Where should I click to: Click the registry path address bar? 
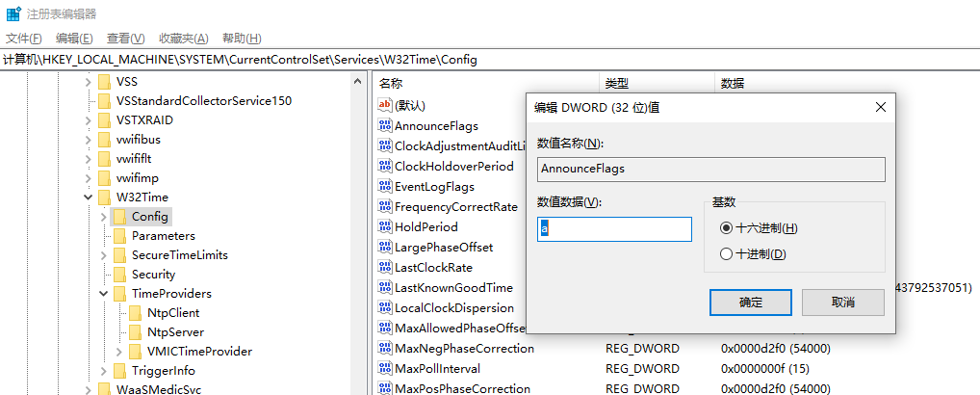click(490, 60)
